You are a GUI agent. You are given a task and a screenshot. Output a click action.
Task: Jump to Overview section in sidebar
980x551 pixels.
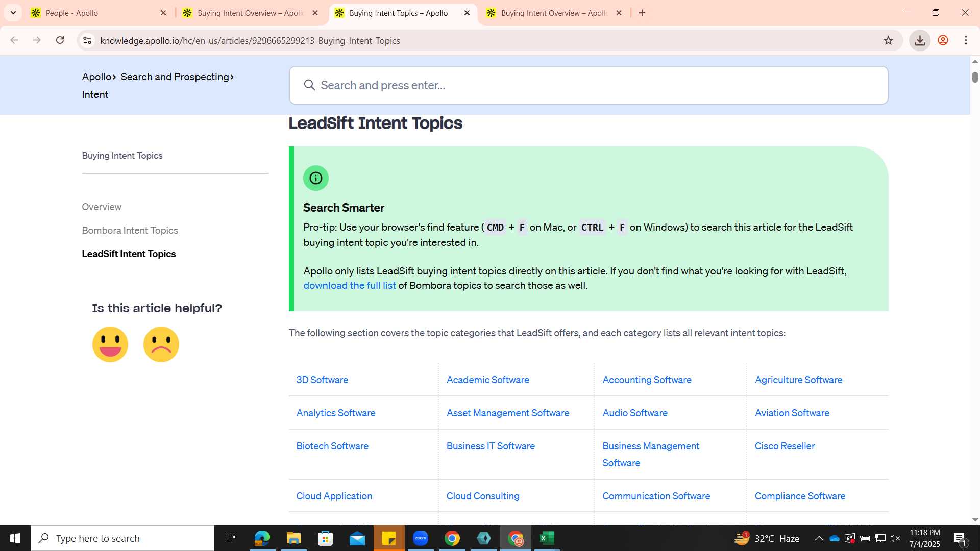coord(102,207)
